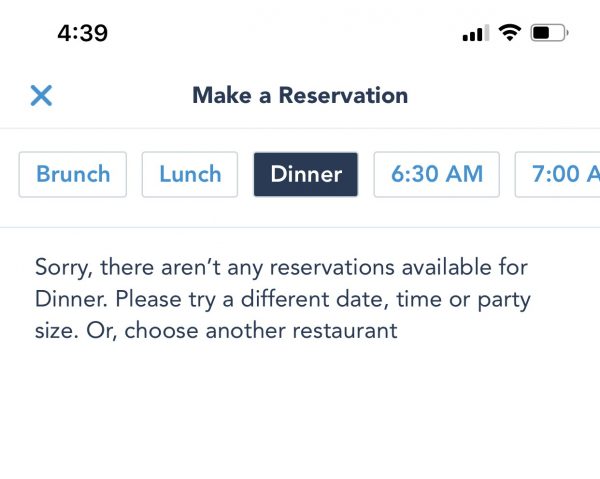The image size is (600, 479).
Task: Select the Brunch meal period
Action: tap(73, 175)
